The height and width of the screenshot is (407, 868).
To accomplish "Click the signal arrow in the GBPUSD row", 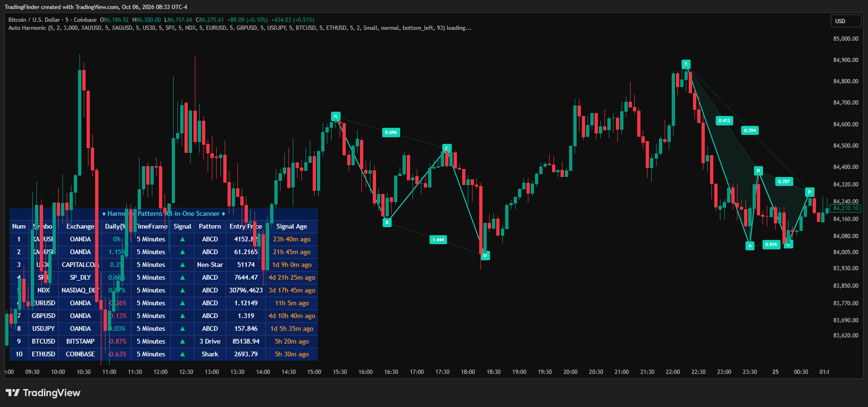I will click(182, 316).
